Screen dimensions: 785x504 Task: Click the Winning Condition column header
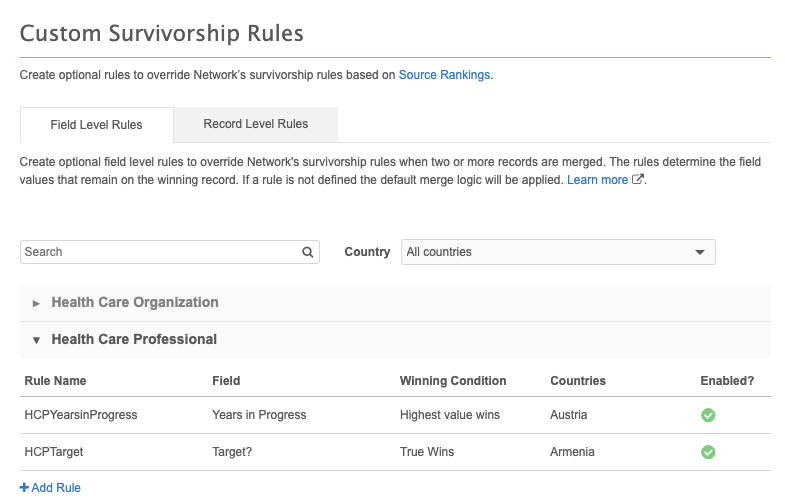[453, 381]
